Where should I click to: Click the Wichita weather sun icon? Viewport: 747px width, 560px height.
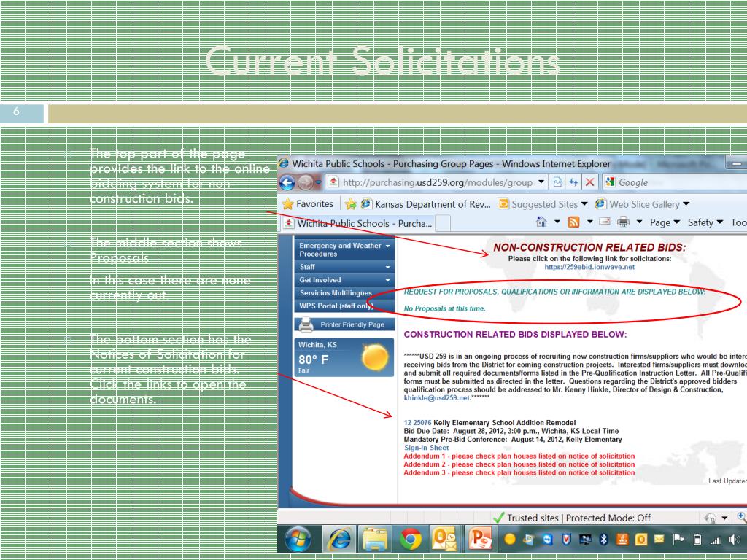coord(374,357)
